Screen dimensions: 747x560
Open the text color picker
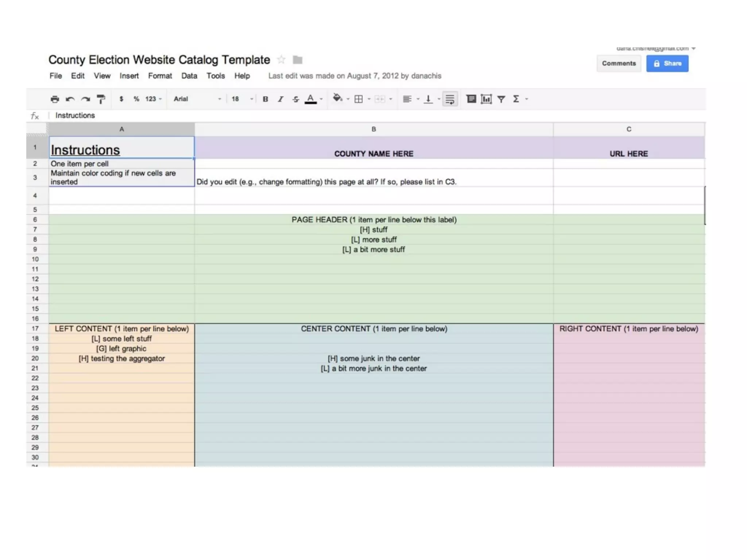click(x=311, y=99)
